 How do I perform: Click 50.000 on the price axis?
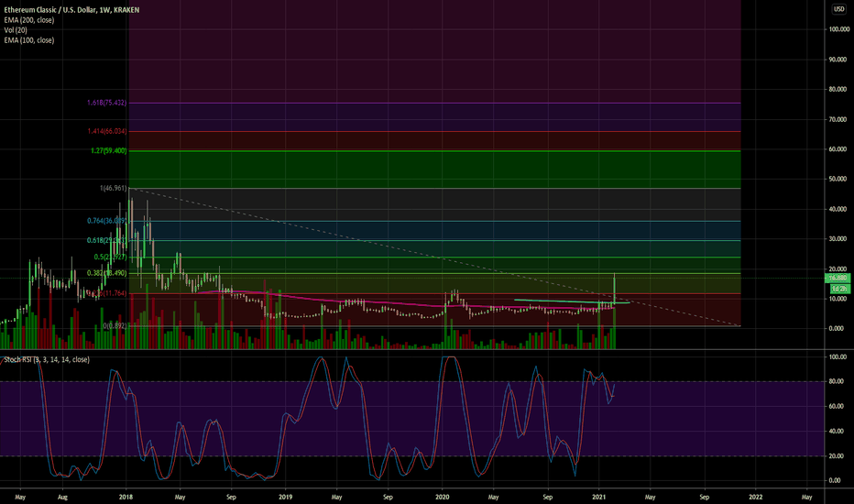pos(838,179)
